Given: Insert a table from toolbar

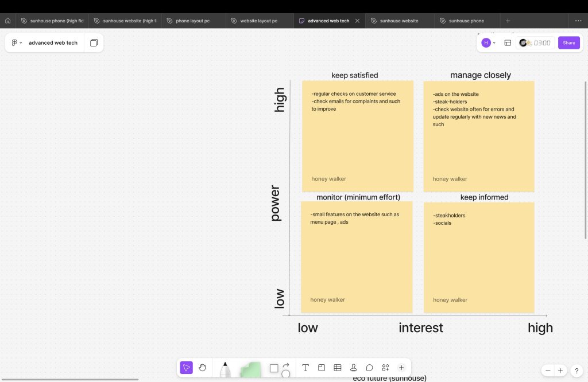Looking at the screenshot, I should coord(338,368).
